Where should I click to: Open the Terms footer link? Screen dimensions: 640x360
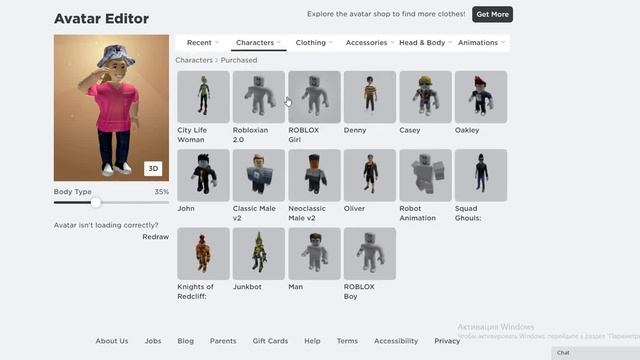point(347,341)
